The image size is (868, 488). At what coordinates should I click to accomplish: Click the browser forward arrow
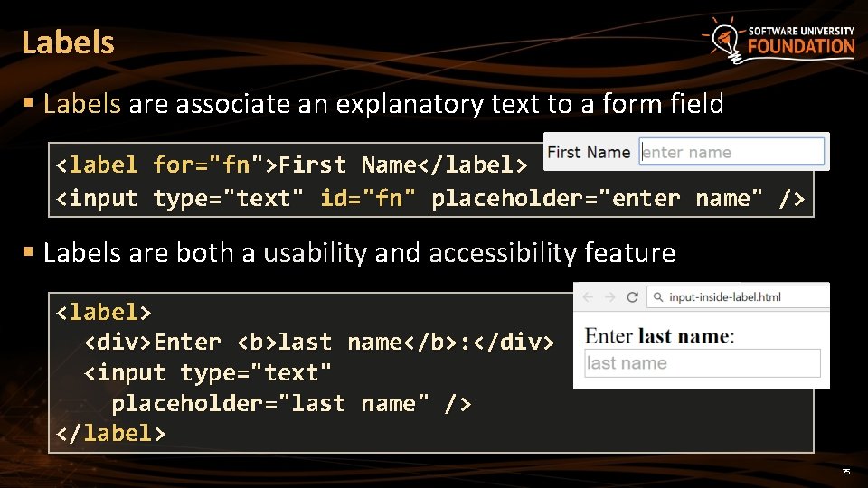pyautogui.click(x=610, y=297)
